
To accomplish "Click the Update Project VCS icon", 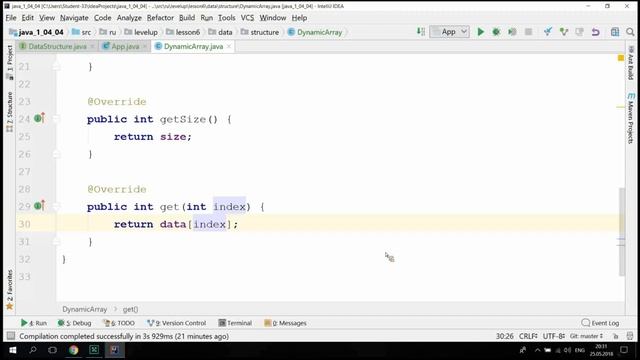I will 548,32.
